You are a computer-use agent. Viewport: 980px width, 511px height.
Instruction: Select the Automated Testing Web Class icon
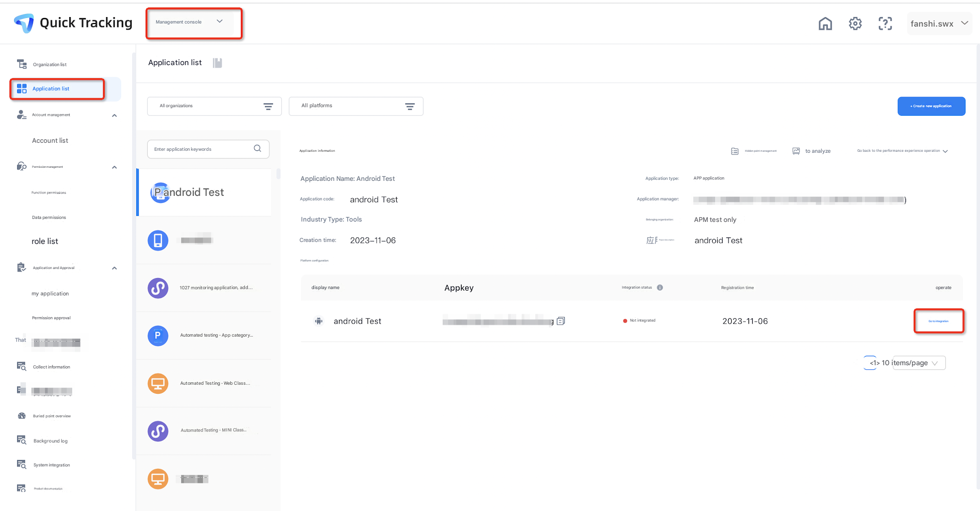pos(158,383)
